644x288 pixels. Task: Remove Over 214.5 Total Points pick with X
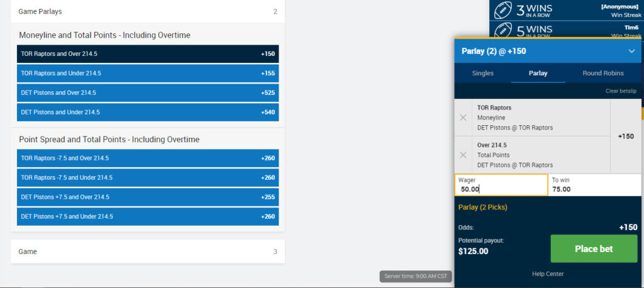(463, 155)
